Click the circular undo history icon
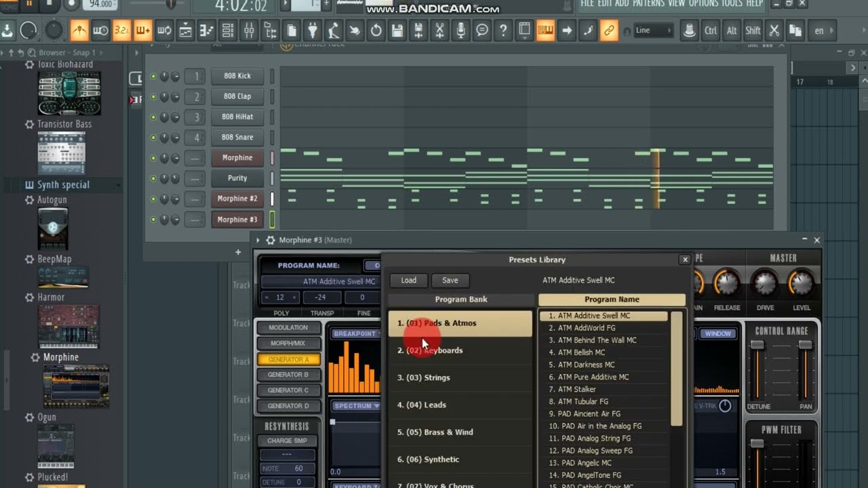The image size is (868, 488). [376, 30]
